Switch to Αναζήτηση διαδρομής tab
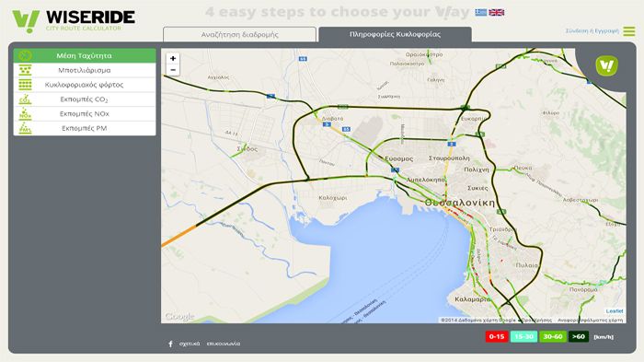The image size is (644, 362). [x=239, y=35]
